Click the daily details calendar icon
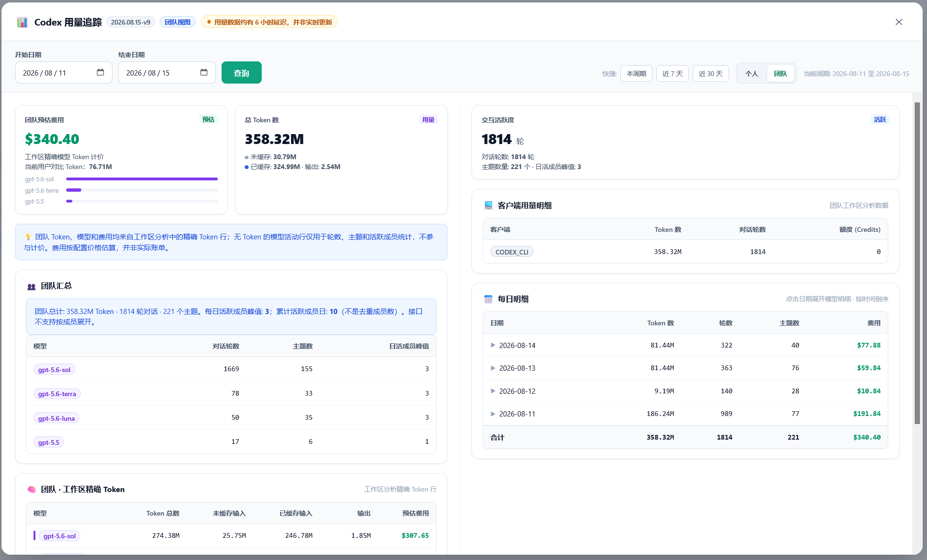The image size is (927, 560). [489, 299]
